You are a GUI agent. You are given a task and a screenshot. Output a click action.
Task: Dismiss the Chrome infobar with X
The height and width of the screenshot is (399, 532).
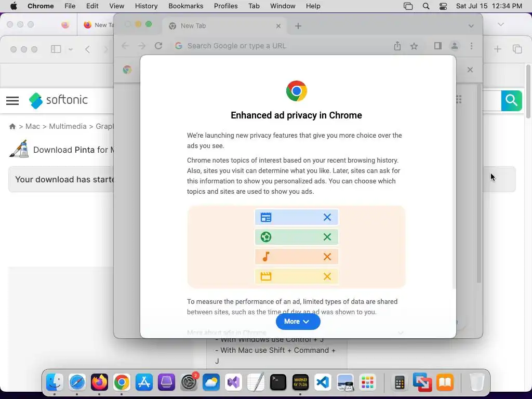[470, 70]
